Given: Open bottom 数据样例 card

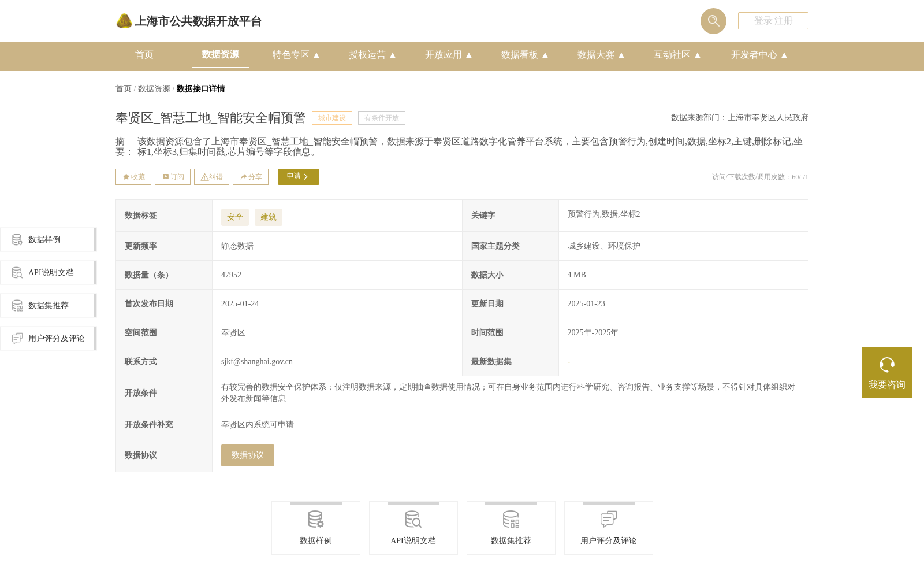Looking at the screenshot, I should point(316,528).
